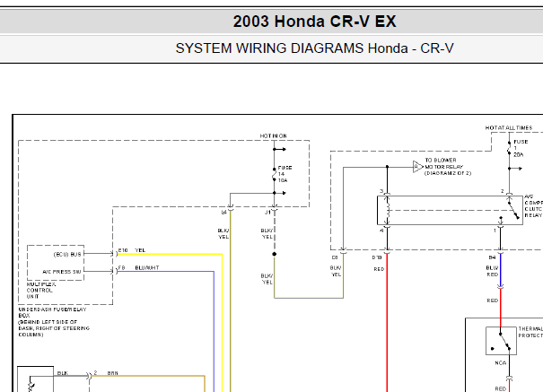The width and height of the screenshot is (543, 392).
Task: Click the "F8" terminal label
Action: coord(121,268)
